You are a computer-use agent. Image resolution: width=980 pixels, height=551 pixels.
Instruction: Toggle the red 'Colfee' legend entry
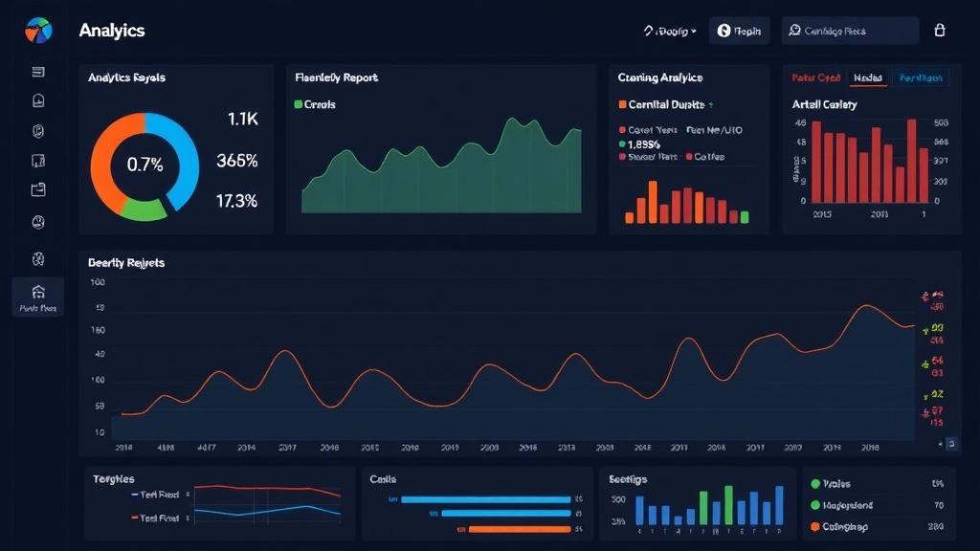(705, 157)
